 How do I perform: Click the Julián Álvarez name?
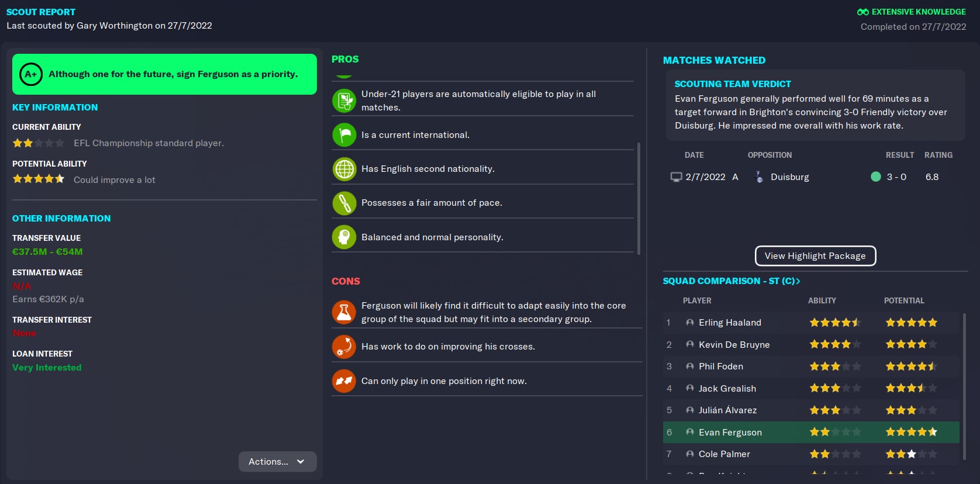(727, 410)
